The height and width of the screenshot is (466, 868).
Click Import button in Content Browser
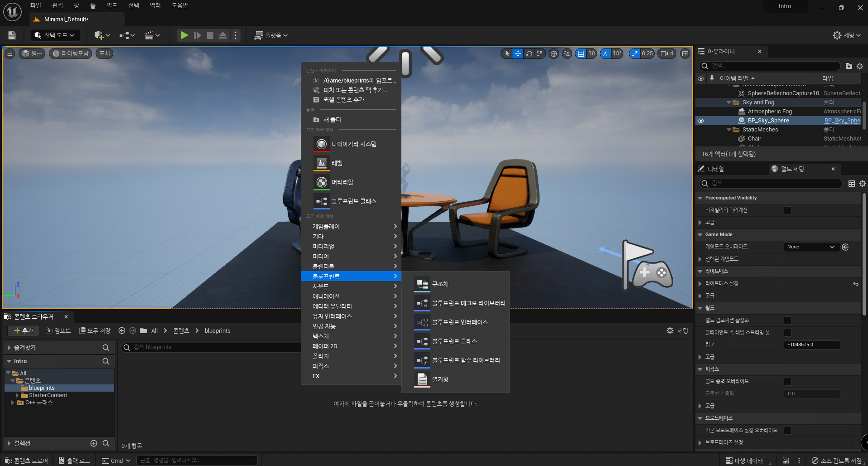(58, 330)
